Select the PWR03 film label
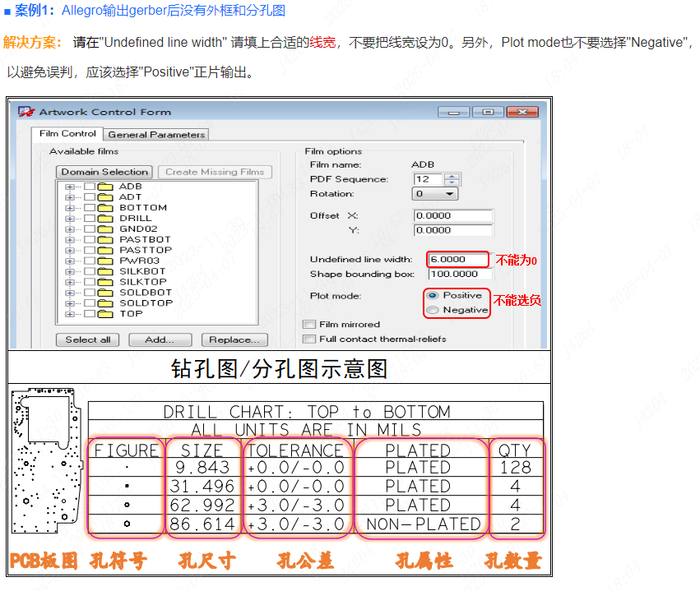 pos(139,261)
